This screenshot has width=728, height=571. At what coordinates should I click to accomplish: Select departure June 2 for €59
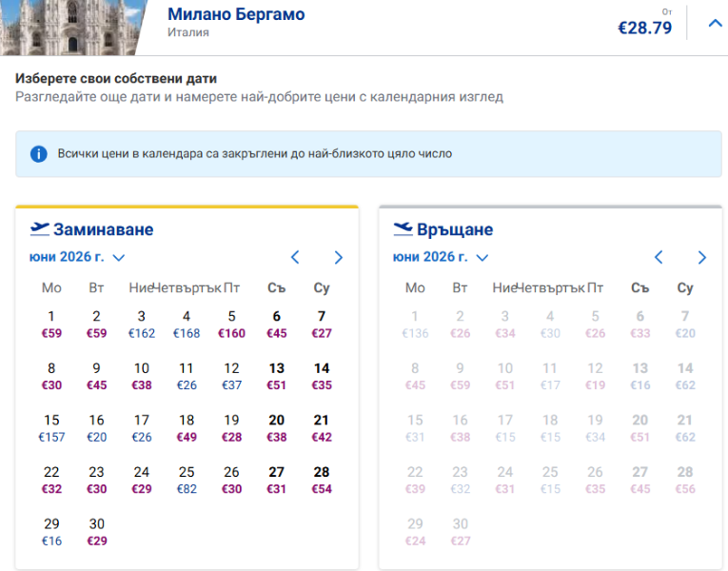96,325
